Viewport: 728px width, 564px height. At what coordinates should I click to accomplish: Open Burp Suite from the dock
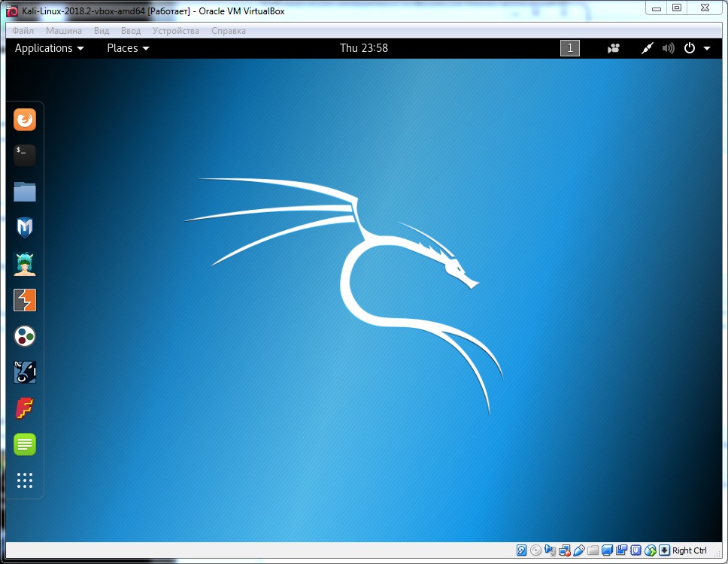pos(25,300)
